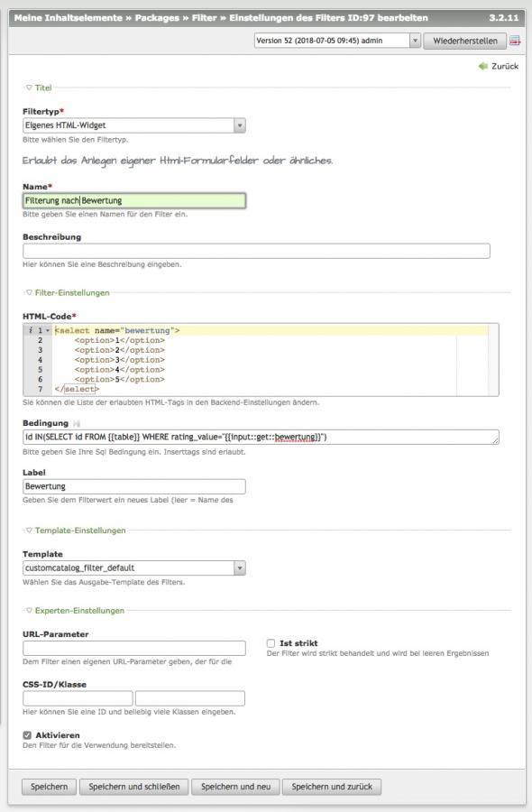Click the version diff icon next to Wiederherstellen
Image resolution: width=532 pixels, height=812 pixels.
tap(514, 41)
